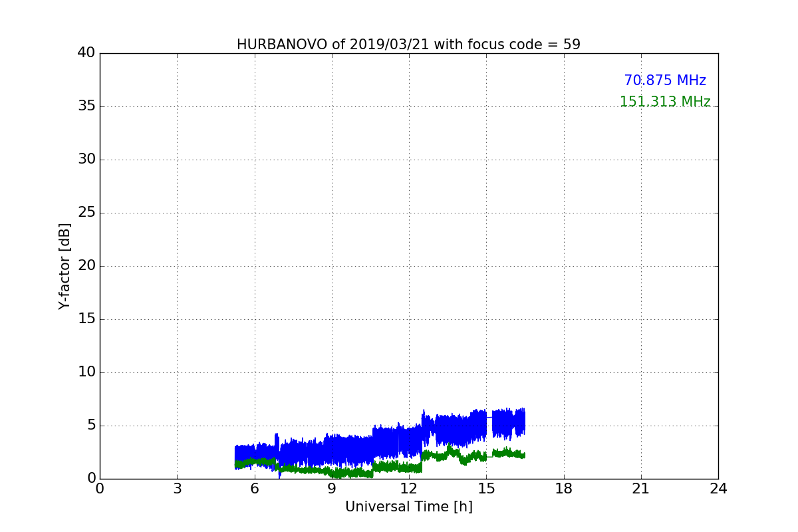Select the blue 70.875 MHz legend label
798x532 pixels.
tap(665, 80)
